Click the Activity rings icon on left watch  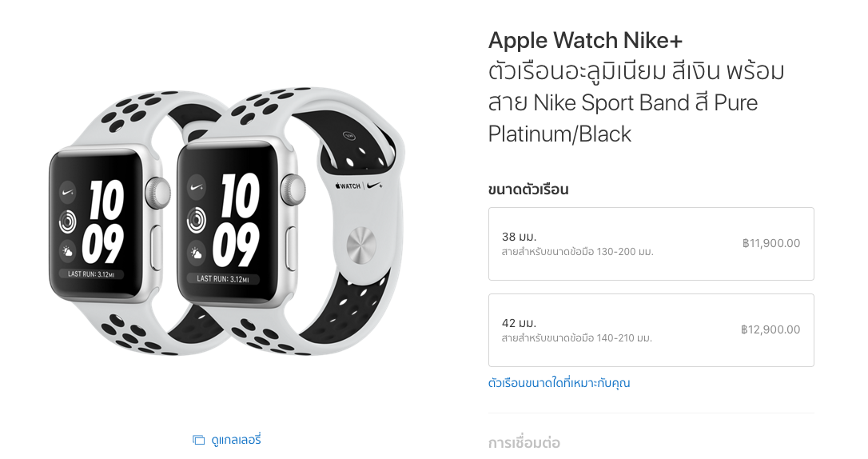point(67,222)
